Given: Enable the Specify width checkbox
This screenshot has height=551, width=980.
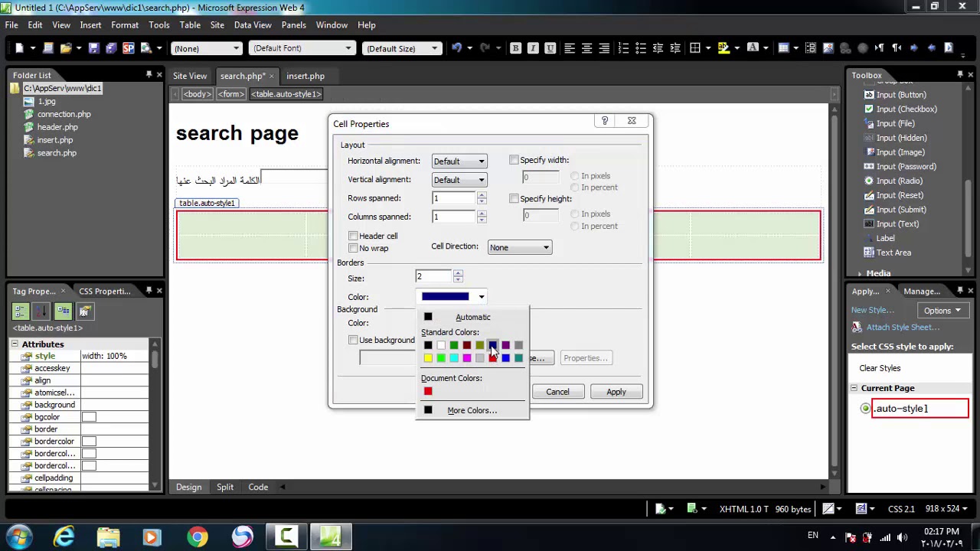Looking at the screenshot, I should pyautogui.click(x=514, y=160).
